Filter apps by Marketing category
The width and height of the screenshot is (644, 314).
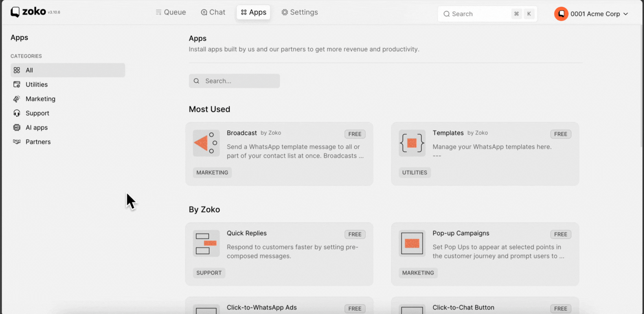click(x=68, y=99)
